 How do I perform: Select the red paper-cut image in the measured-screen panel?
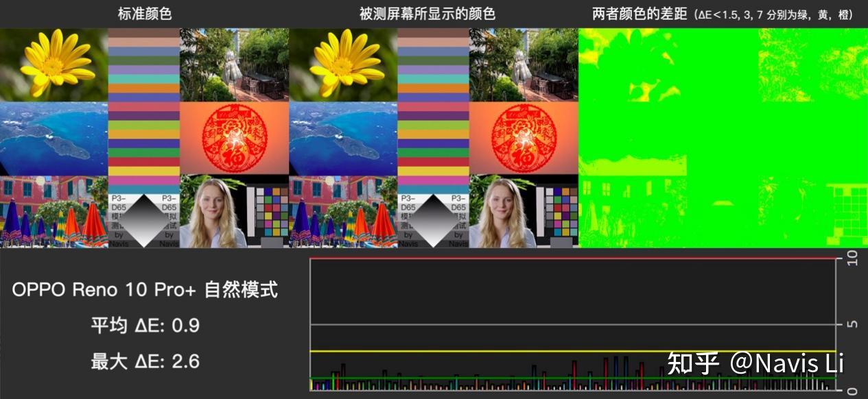(524, 139)
